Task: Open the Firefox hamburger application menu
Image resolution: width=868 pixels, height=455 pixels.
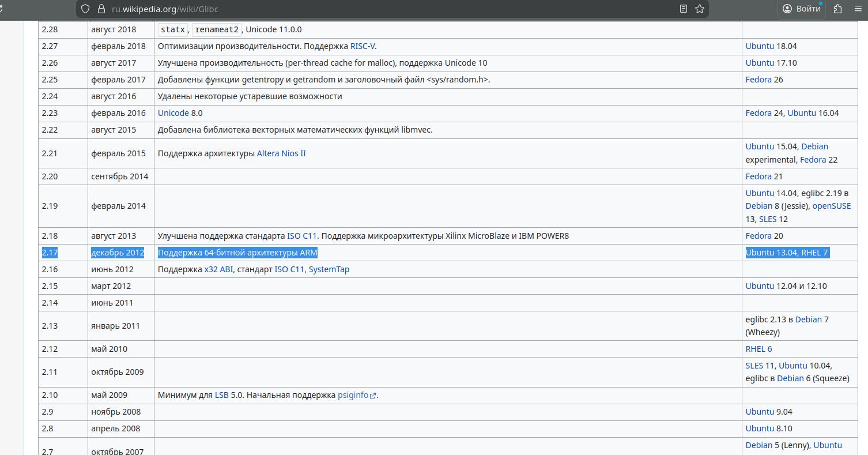Action: [x=855, y=9]
